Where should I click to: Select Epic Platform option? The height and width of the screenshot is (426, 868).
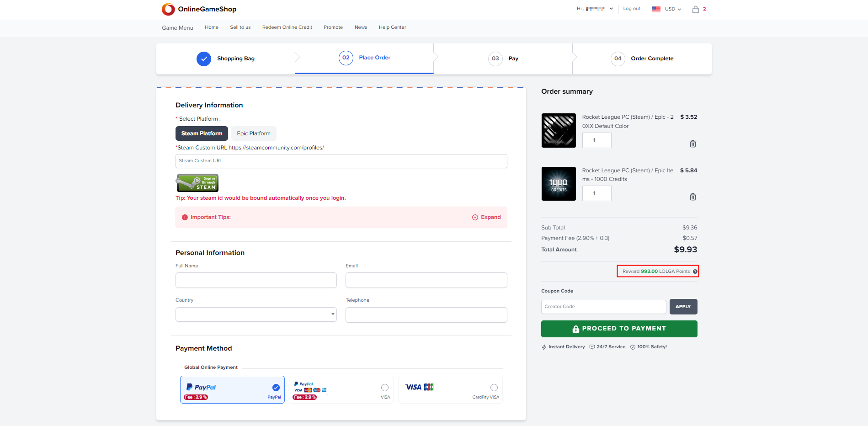(x=254, y=133)
